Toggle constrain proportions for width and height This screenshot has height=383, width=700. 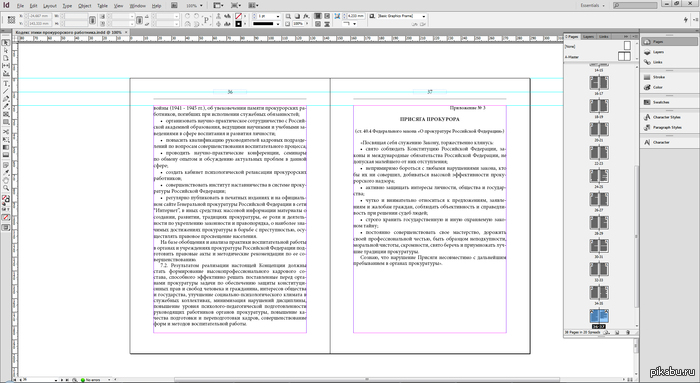[x=92, y=20]
